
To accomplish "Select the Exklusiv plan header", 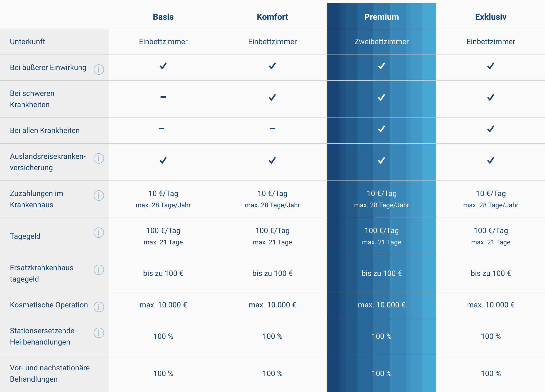I will 491,17.
